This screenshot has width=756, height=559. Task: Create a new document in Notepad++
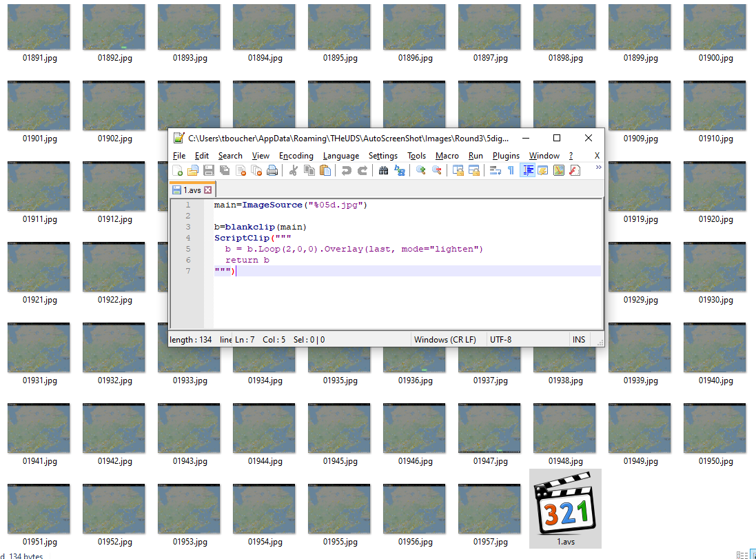(177, 170)
